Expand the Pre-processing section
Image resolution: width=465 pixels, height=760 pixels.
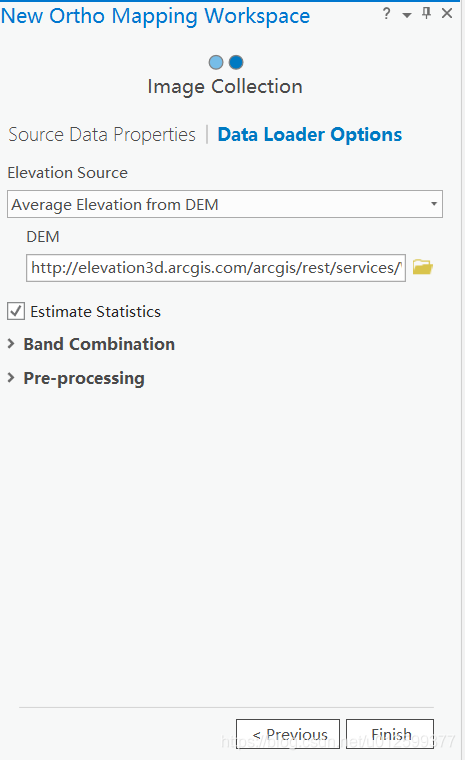click(11, 378)
